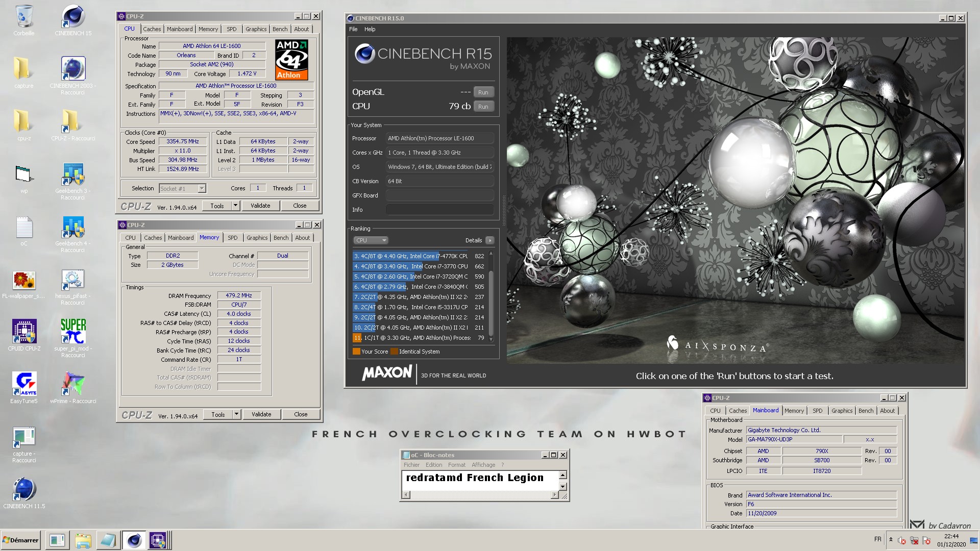Click the Identical System brown swatch
This screenshot has height=551, width=980.
pos(394,352)
